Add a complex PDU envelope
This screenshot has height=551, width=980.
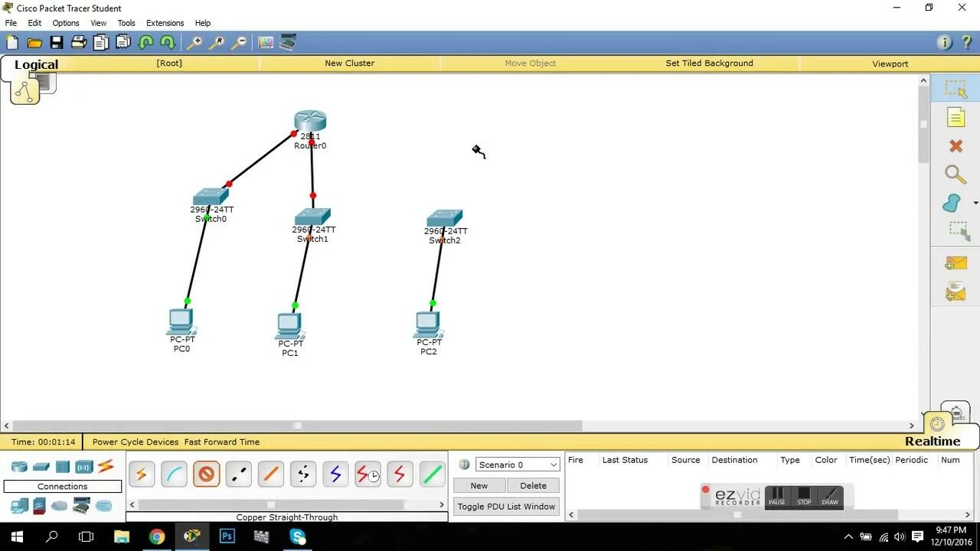pos(955,292)
